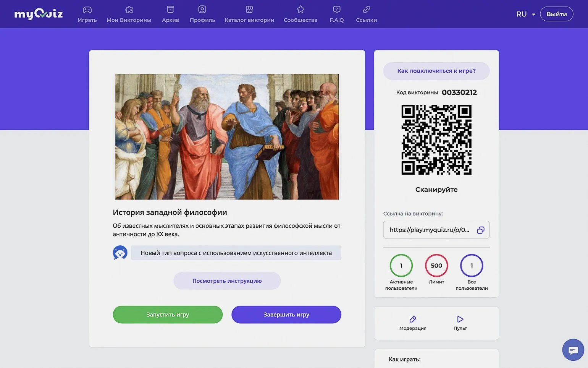
Task: Open Мои Викторины puzzle icon
Action: 129,10
